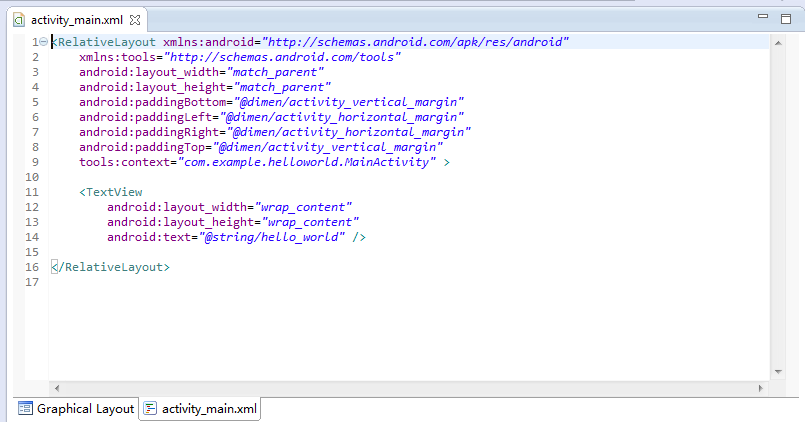The width and height of the screenshot is (805, 422).
Task: Click the xmlns:tools attribute on line 2
Action: (240, 57)
